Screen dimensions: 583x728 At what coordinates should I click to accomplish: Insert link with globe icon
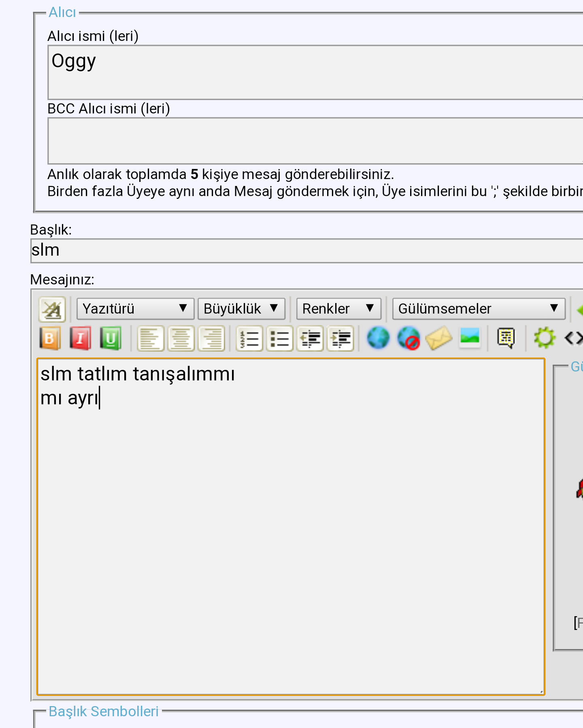pyautogui.click(x=378, y=338)
